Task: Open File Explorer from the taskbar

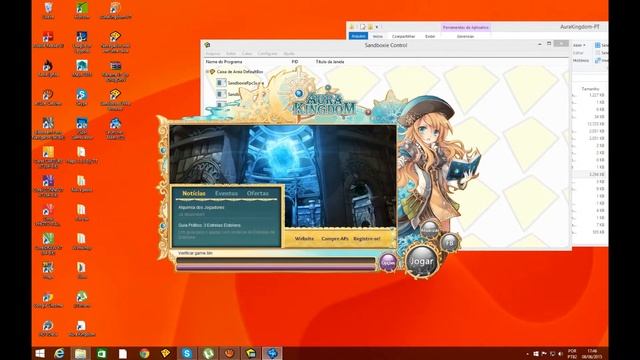Action: coord(80,353)
